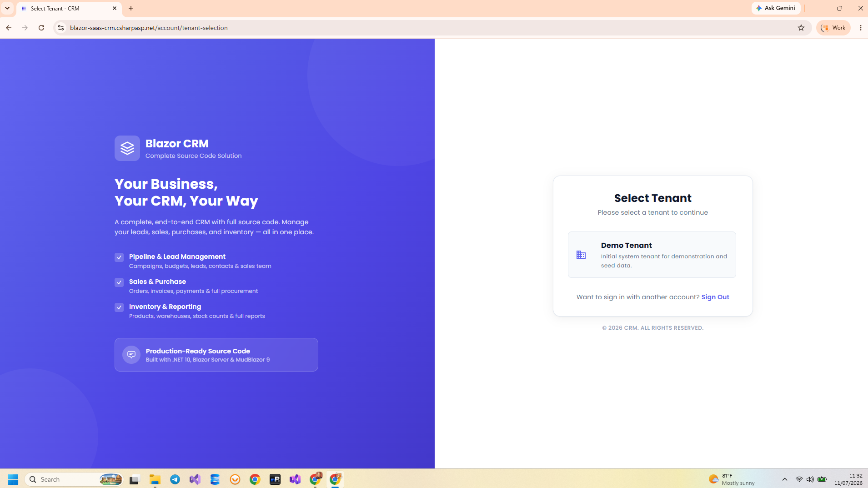
Task: Click 'Please select a tenant to continue' text
Action: (x=652, y=212)
